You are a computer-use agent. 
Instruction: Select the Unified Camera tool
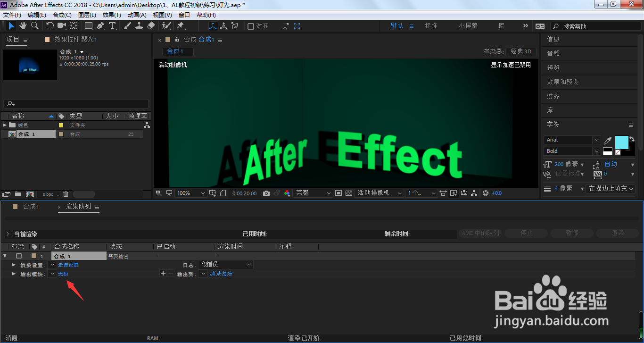[62, 25]
